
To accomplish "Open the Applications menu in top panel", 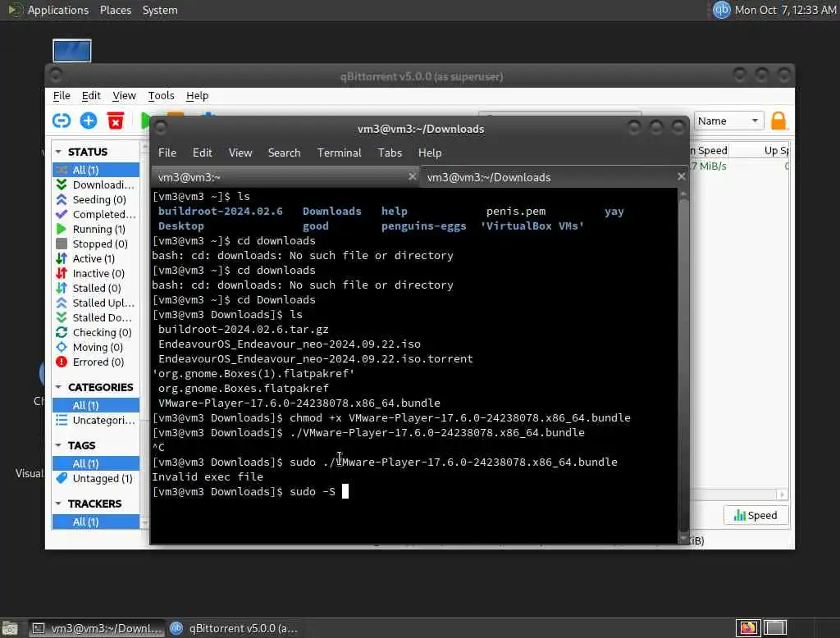I will point(58,10).
